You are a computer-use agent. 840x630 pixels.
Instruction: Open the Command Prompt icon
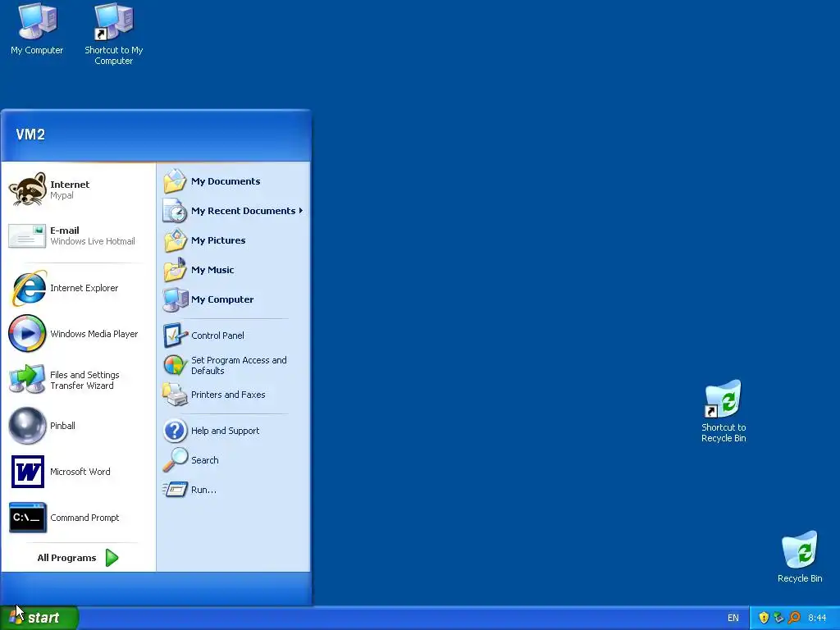(x=27, y=518)
